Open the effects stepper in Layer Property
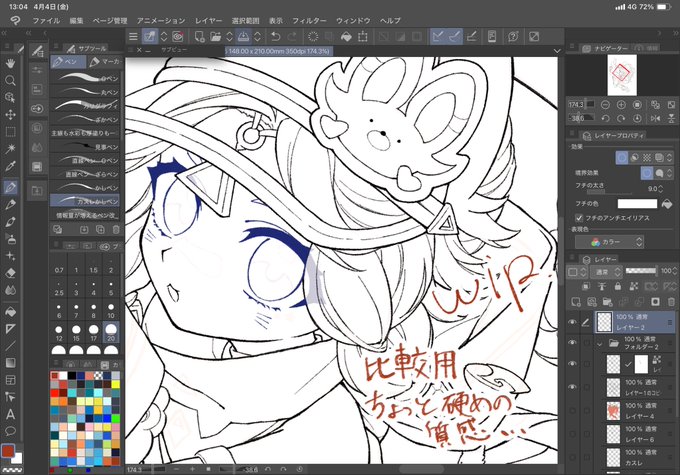The image size is (680, 475). pos(669,157)
